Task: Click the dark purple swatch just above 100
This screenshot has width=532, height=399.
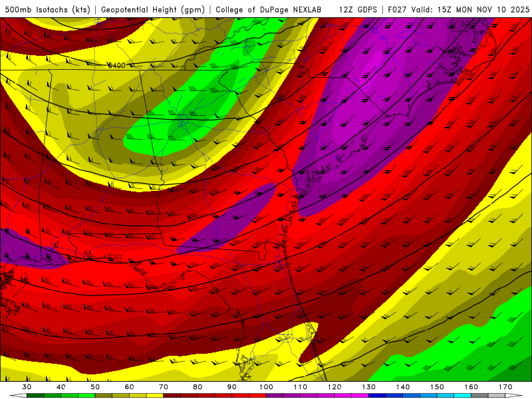Action: pyautogui.click(x=275, y=395)
